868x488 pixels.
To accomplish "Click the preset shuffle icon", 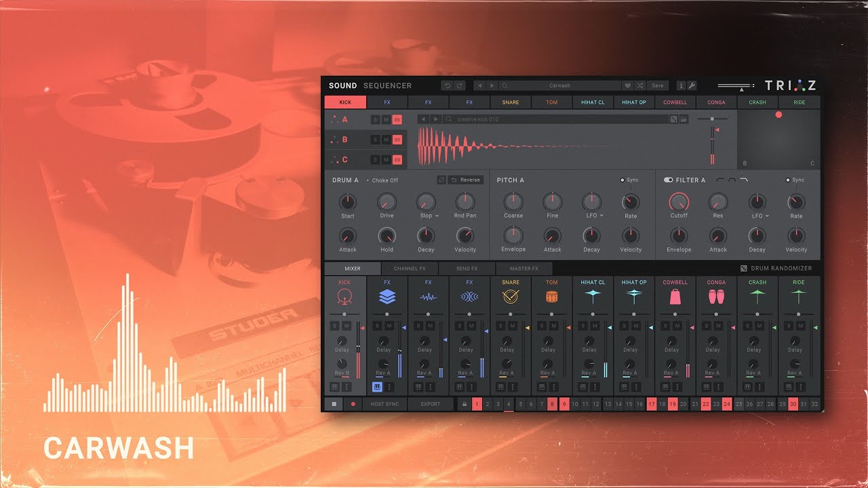I will pos(639,86).
